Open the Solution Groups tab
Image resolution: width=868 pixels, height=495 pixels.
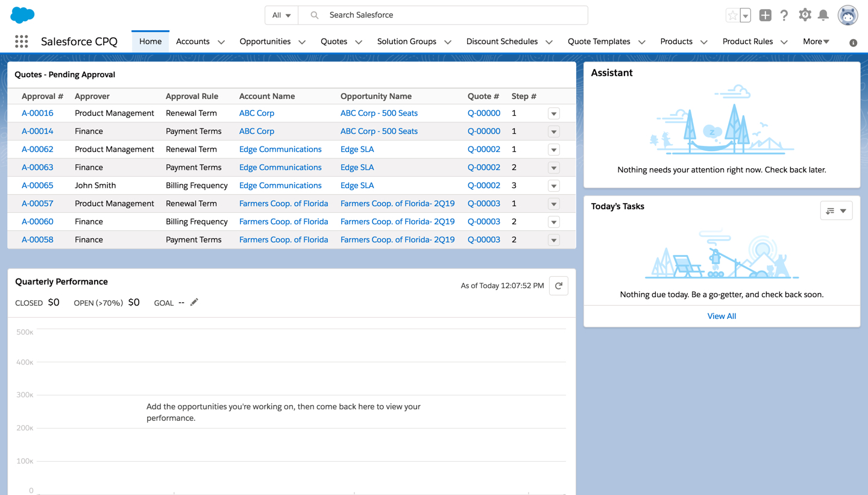(407, 42)
